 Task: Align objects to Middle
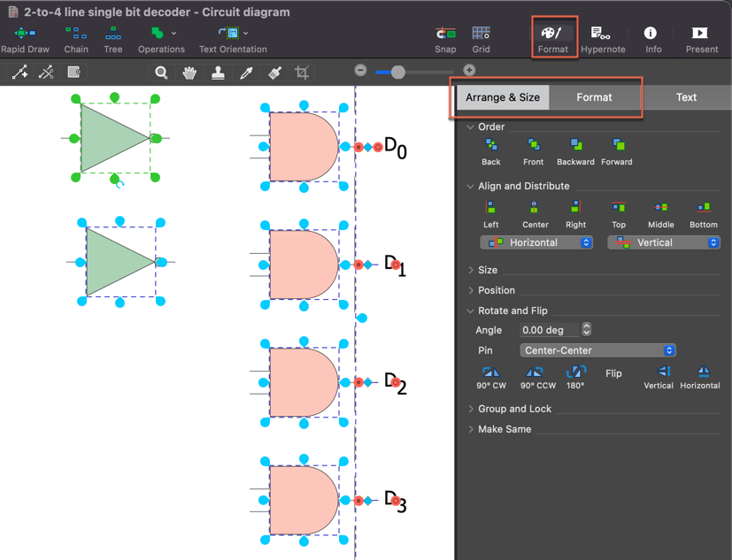[x=661, y=215]
